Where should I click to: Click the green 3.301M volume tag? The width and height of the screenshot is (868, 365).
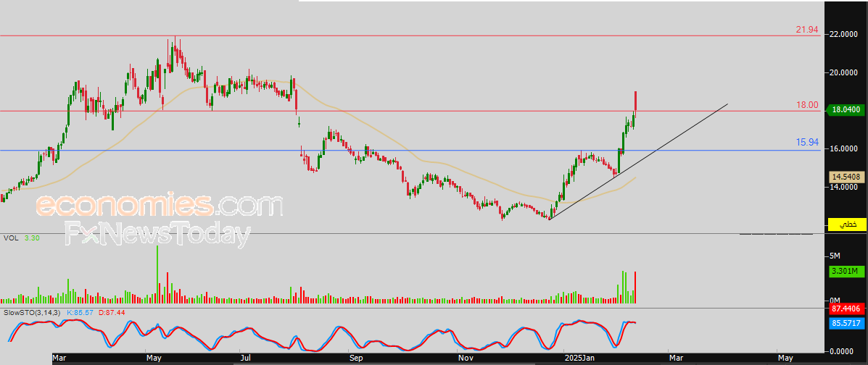tap(846, 272)
